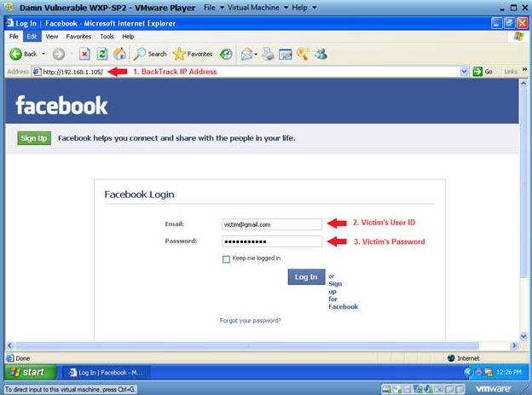532x395 pixels.
Task: Open the VMware Player File menu
Action: 213,7
